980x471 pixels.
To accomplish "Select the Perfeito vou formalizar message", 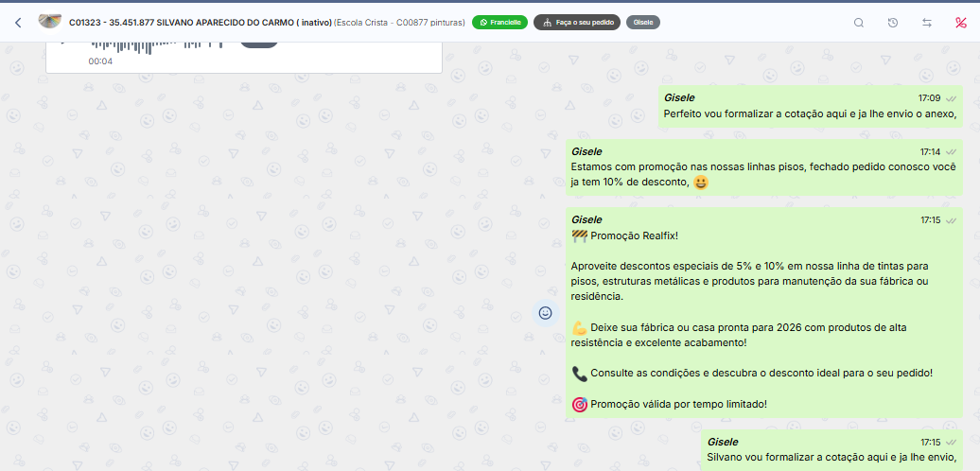I will point(810,114).
